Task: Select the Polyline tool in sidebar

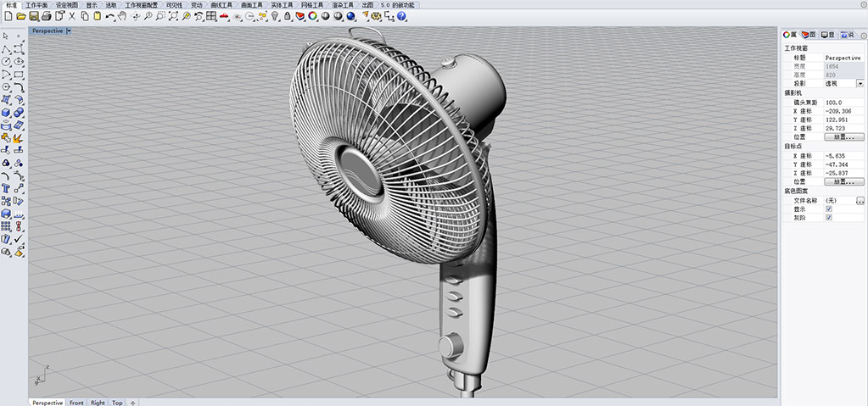Action: tap(6, 48)
